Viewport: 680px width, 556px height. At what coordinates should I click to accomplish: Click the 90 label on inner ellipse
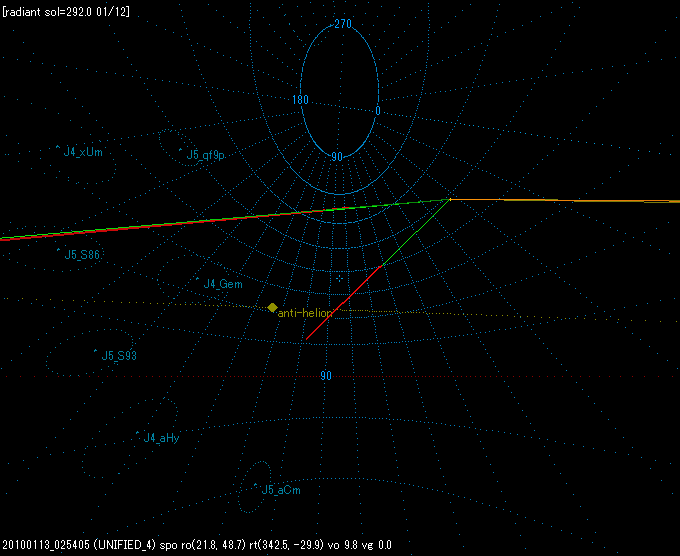(x=337, y=157)
